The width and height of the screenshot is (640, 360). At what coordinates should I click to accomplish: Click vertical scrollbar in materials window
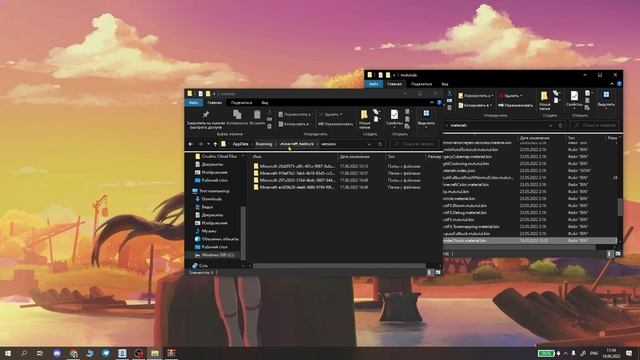click(620, 207)
